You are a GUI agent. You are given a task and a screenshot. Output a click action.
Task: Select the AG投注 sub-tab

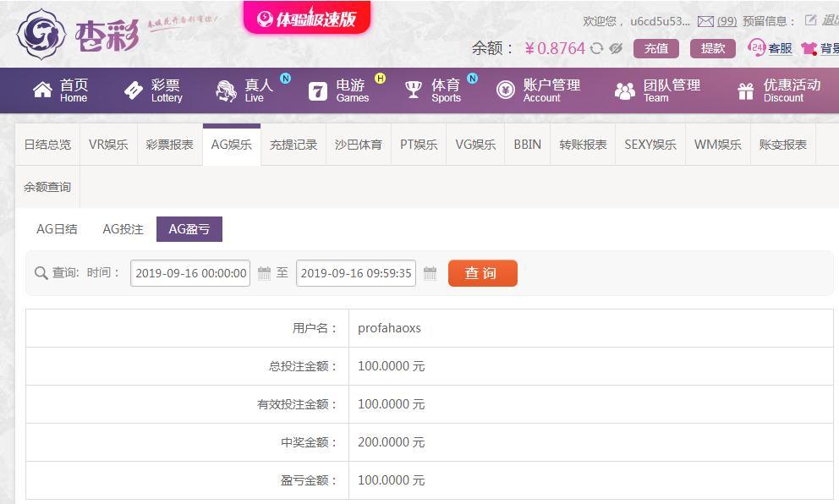[x=123, y=229]
